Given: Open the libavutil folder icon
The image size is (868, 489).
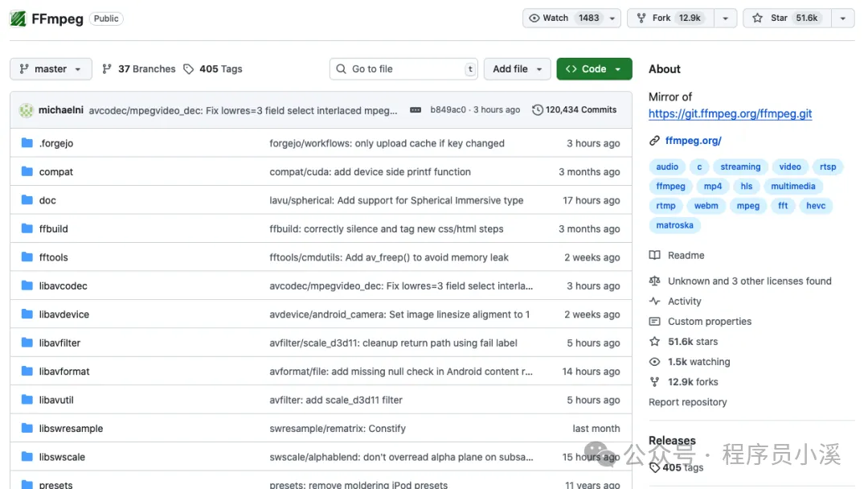Looking at the screenshot, I should (27, 400).
